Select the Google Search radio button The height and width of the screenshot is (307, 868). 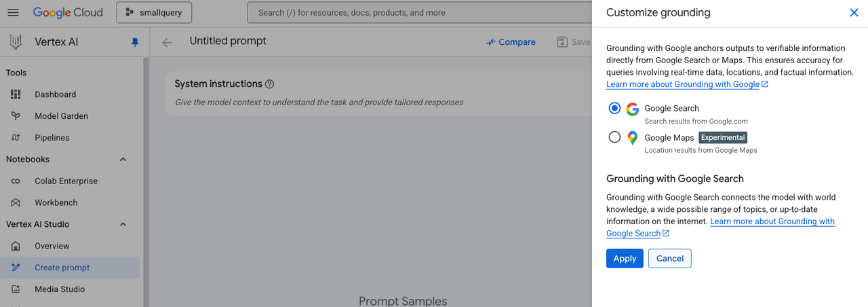click(x=614, y=108)
